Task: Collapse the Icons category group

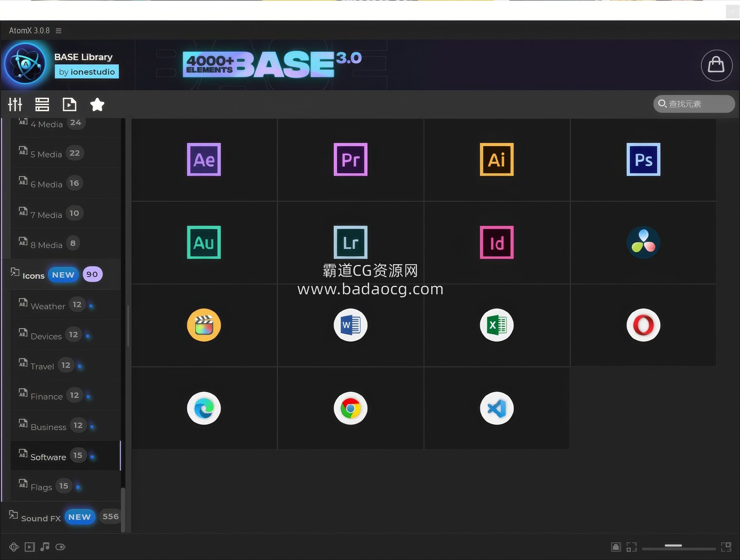Action: [x=62, y=275]
